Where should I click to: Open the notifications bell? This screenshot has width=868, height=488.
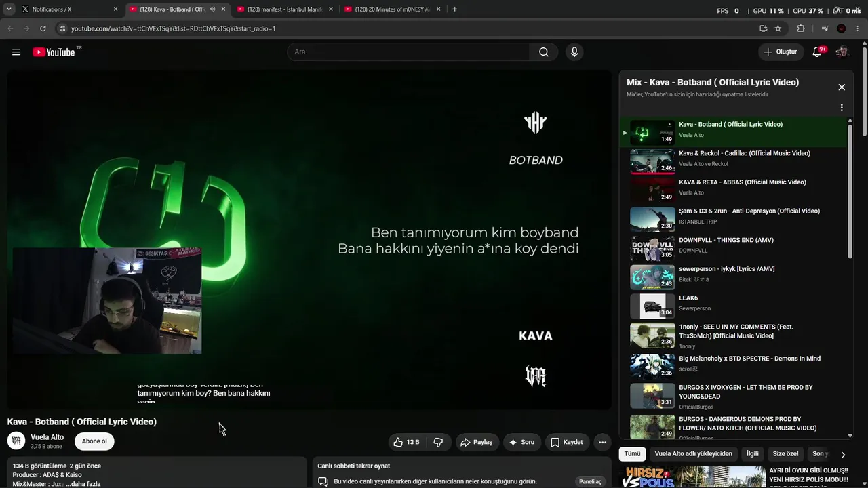pyautogui.click(x=818, y=52)
